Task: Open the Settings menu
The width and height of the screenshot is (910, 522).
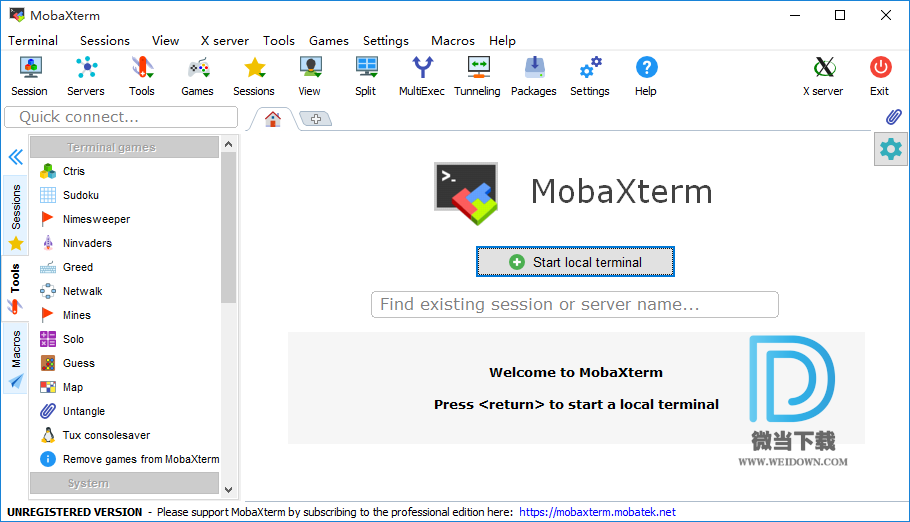Action: coord(386,41)
